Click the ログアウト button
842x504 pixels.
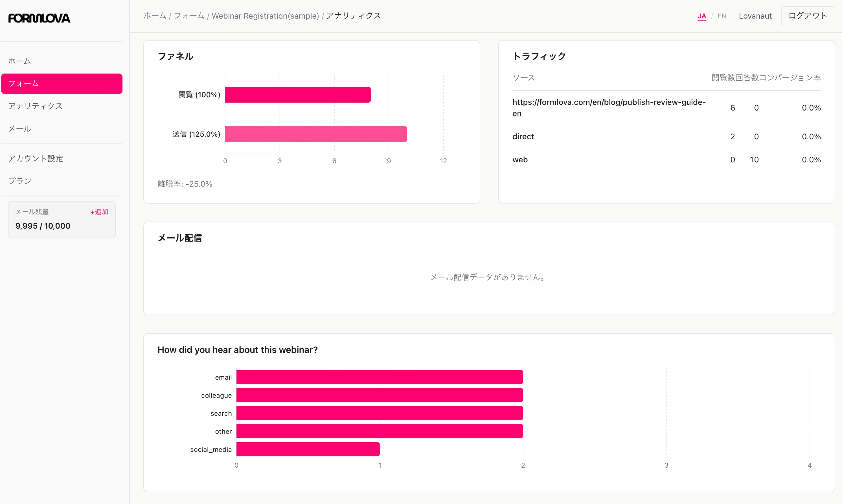(807, 15)
